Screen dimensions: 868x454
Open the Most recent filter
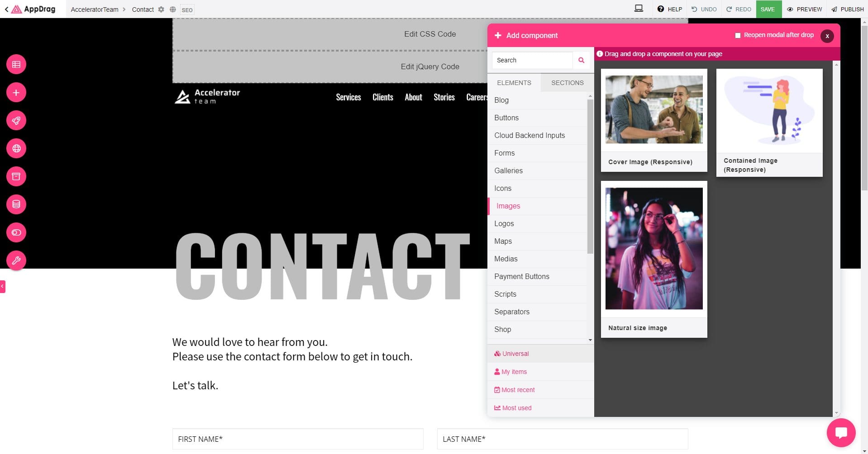[541, 390]
